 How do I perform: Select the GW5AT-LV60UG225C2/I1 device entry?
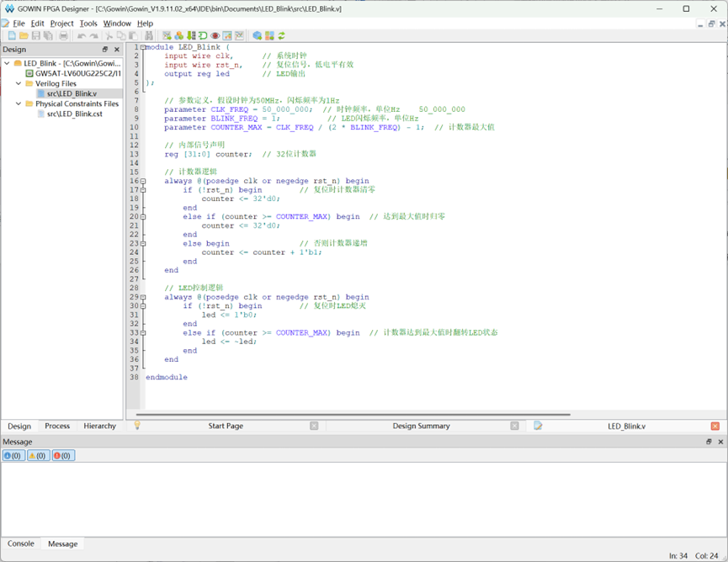pyautogui.click(x=77, y=73)
